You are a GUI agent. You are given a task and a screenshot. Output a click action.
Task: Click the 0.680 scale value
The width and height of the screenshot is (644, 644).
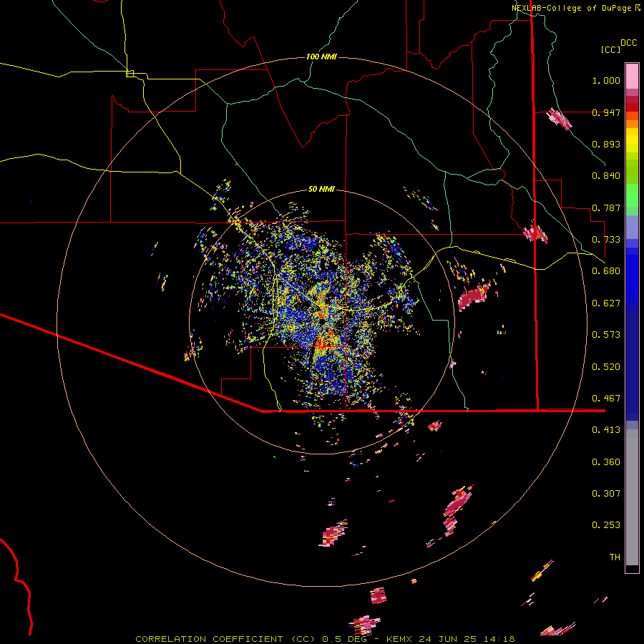click(x=606, y=271)
